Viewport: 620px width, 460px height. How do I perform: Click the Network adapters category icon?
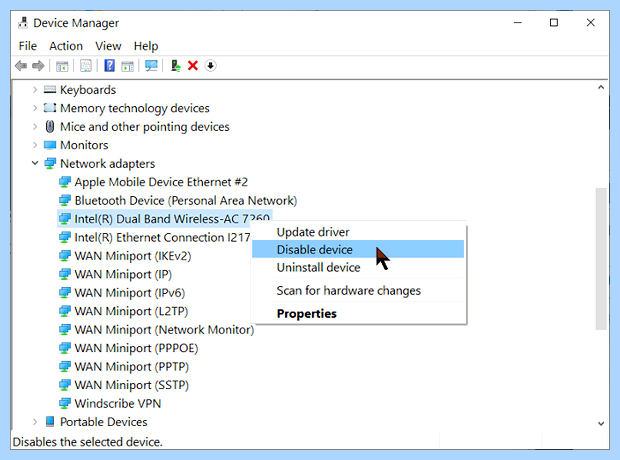click(50, 163)
